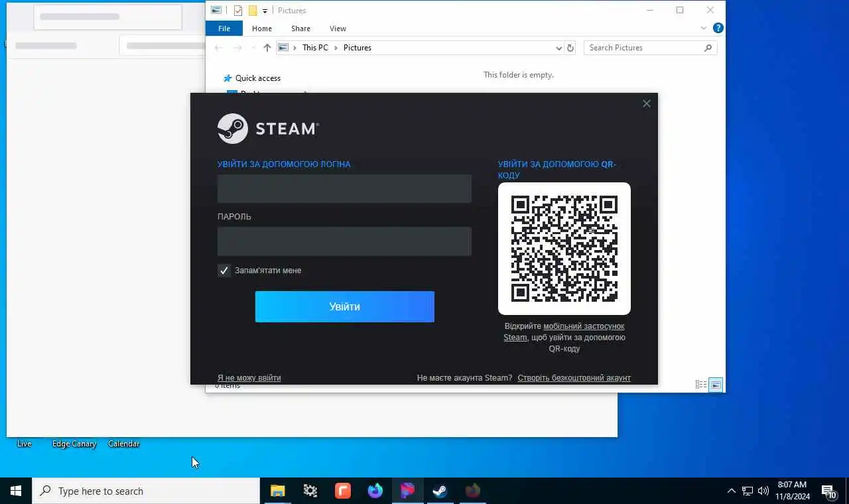Expand the address bar history dropdown
The image size is (849, 504).
click(x=558, y=48)
